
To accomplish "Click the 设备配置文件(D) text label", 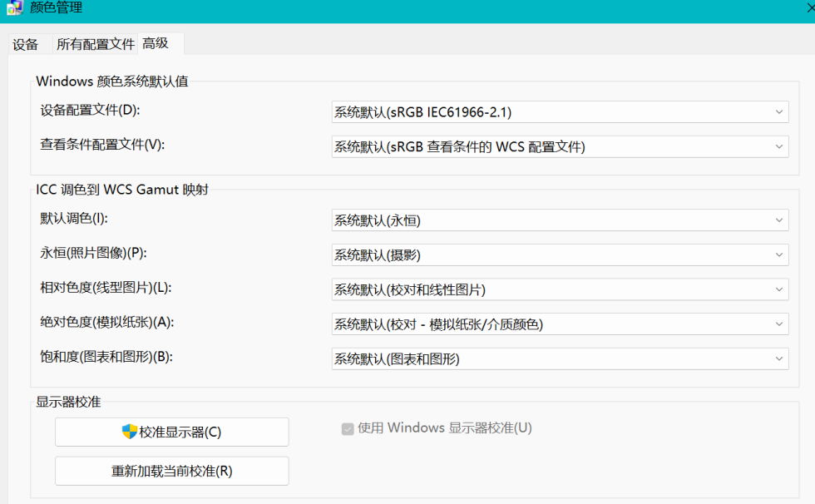I will [x=91, y=110].
